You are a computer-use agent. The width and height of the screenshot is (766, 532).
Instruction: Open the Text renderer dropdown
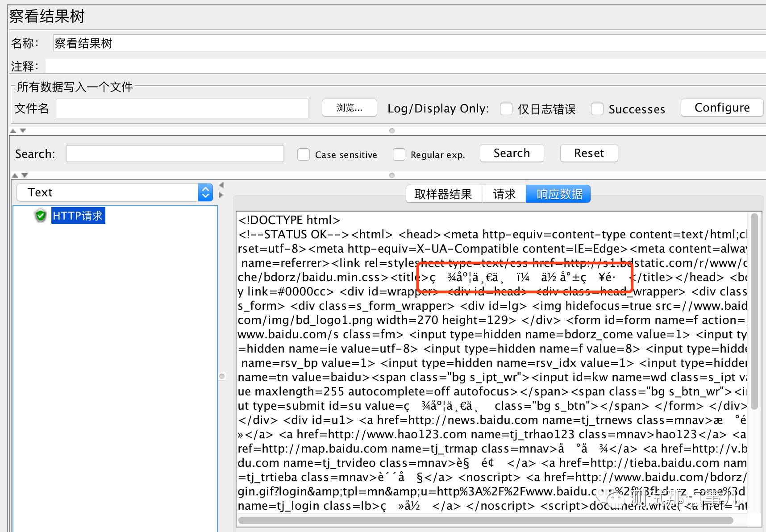(115, 192)
